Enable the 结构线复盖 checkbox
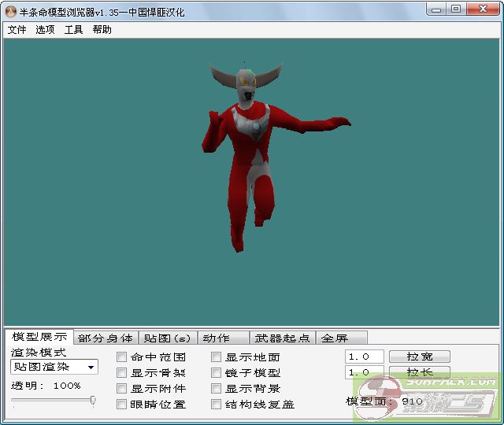504x425 pixels. point(217,405)
